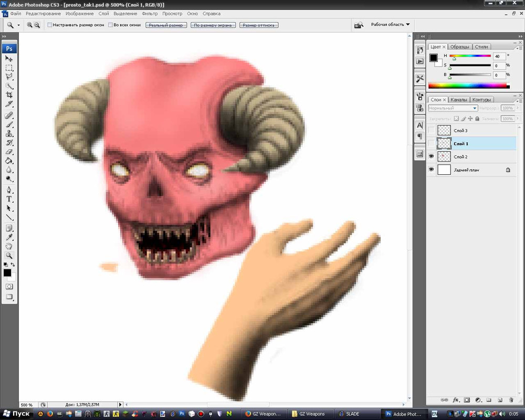This screenshot has width=525, height=420.
Task: Select the Paint Bucket tool
Action: tap(9, 161)
